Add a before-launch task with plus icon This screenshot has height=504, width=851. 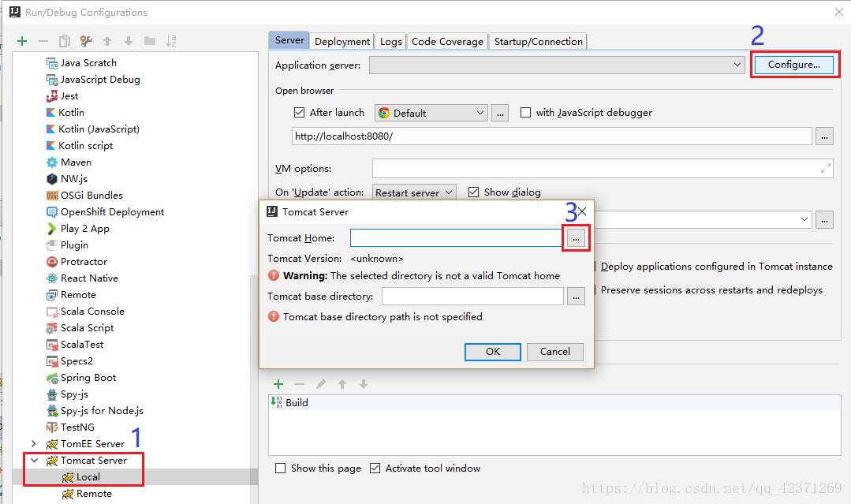click(x=278, y=384)
